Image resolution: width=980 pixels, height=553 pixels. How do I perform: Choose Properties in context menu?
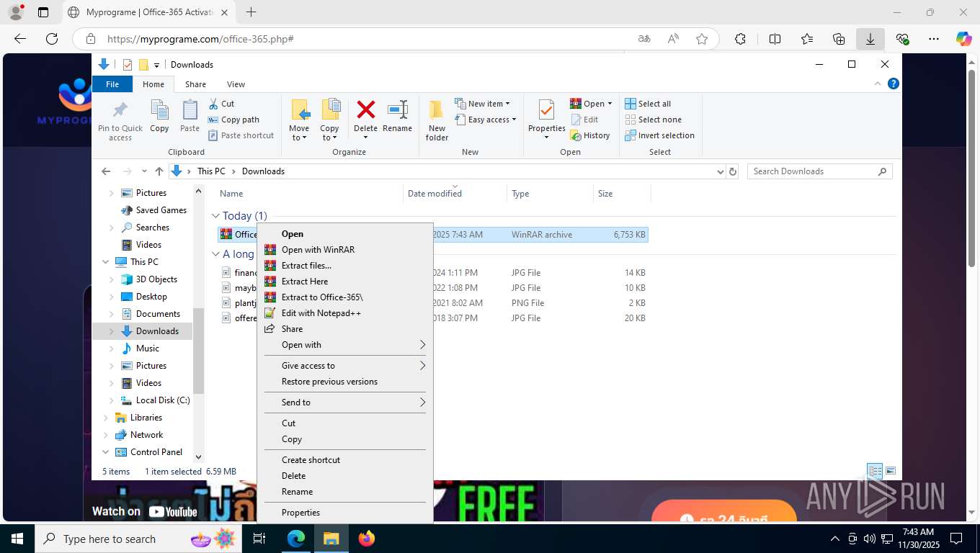pyautogui.click(x=344, y=513)
